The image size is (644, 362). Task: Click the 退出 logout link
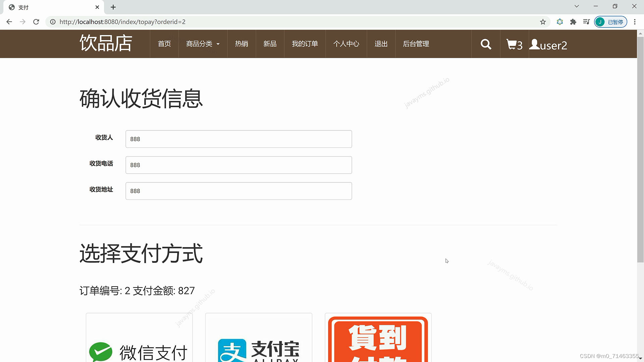point(381,44)
